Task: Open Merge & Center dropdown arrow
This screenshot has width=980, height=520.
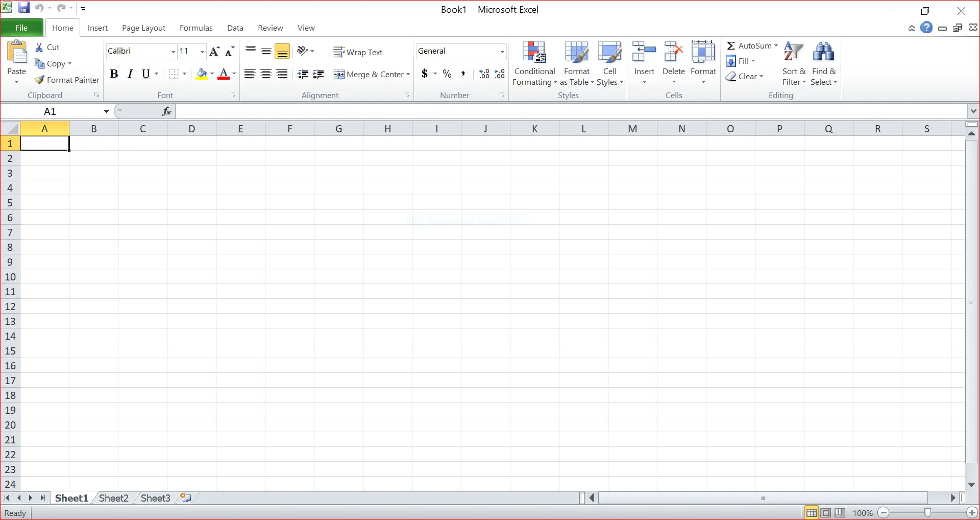Action: coord(408,74)
